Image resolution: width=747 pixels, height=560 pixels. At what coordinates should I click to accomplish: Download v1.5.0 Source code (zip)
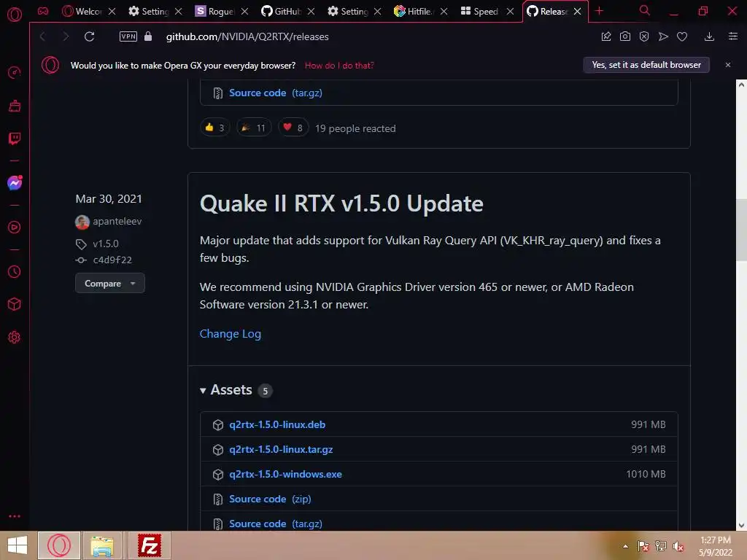270,499
